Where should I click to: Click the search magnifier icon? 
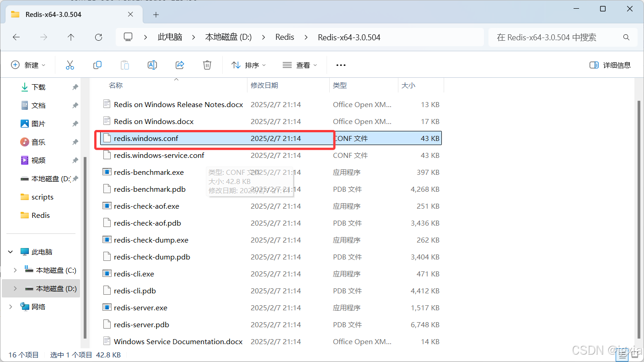tap(627, 37)
